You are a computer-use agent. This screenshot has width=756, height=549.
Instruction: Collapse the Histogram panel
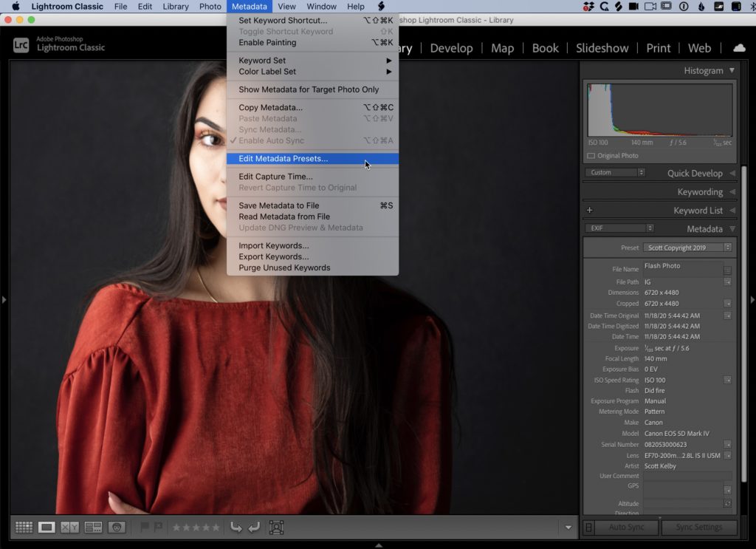tap(732, 71)
